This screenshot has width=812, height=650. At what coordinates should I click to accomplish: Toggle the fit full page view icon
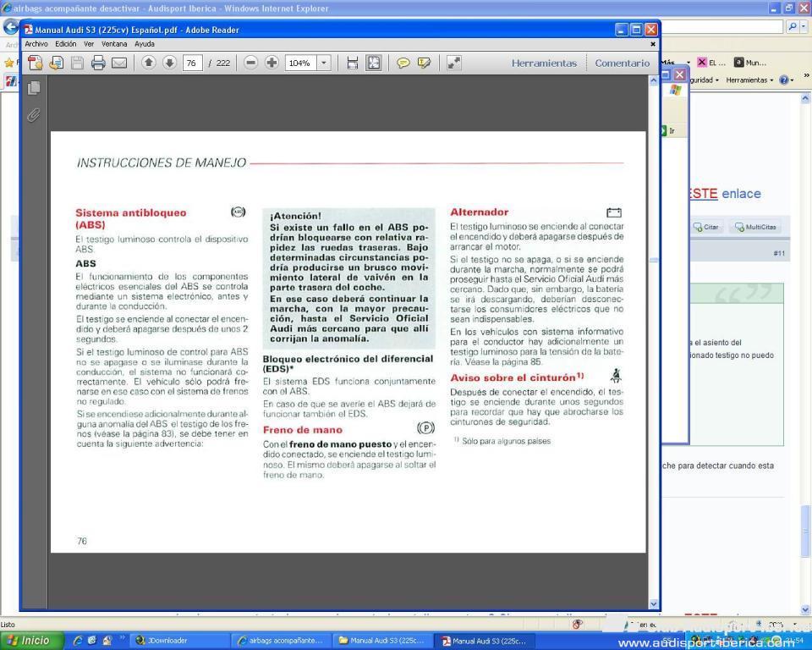coord(373,63)
